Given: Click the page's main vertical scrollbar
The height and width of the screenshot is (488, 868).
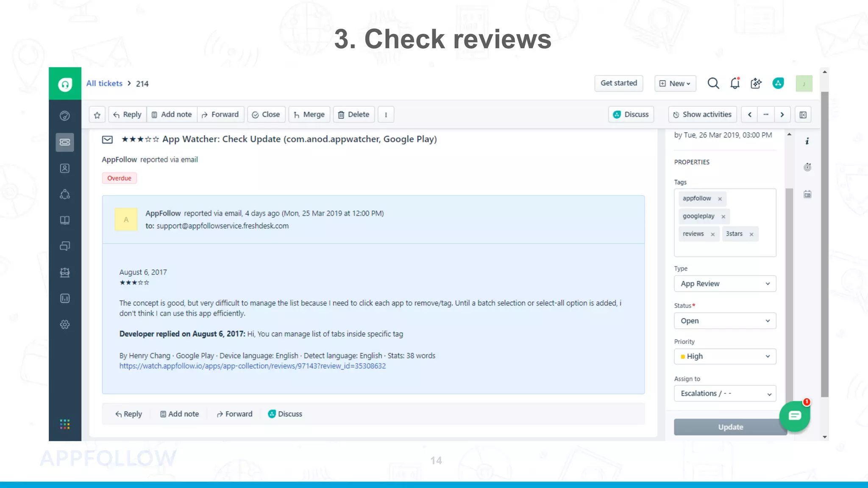Looking at the screenshot, I should pyautogui.click(x=824, y=244).
